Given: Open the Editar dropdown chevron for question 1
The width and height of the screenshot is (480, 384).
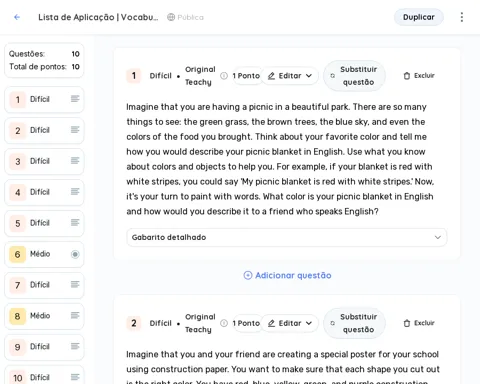Looking at the screenshot, I should pos(309,76).
